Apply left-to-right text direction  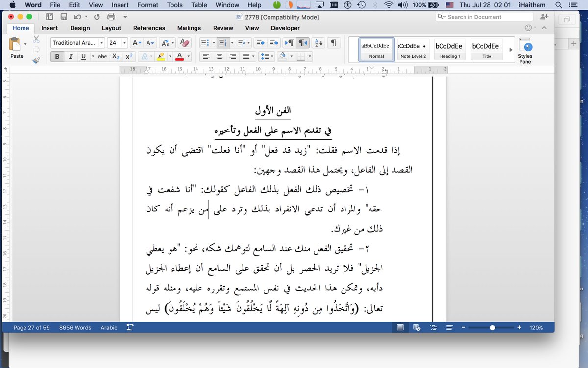tap(289, 43)
